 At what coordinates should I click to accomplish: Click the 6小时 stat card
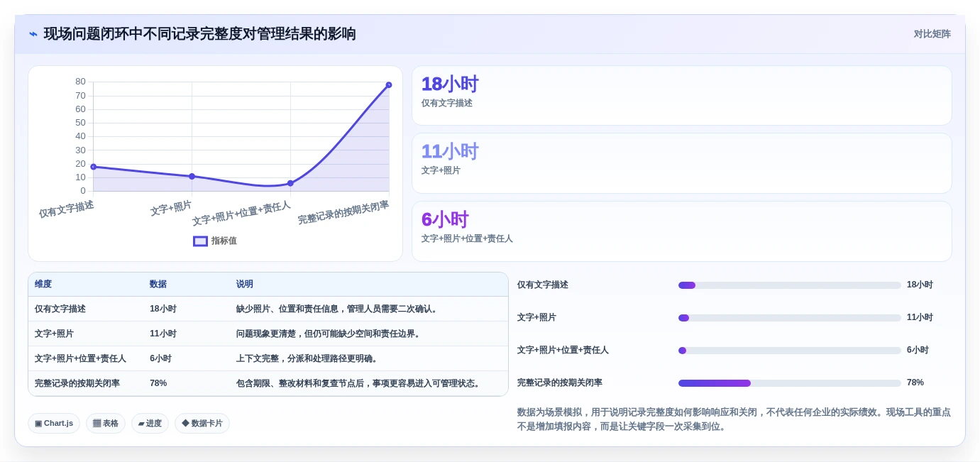coord(682,231)
